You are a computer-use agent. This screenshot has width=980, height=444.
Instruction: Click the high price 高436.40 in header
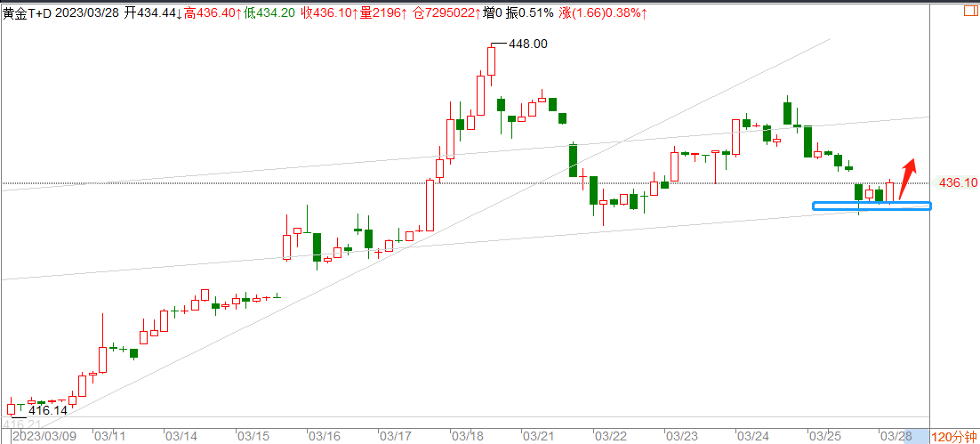[x=213, y=12]
